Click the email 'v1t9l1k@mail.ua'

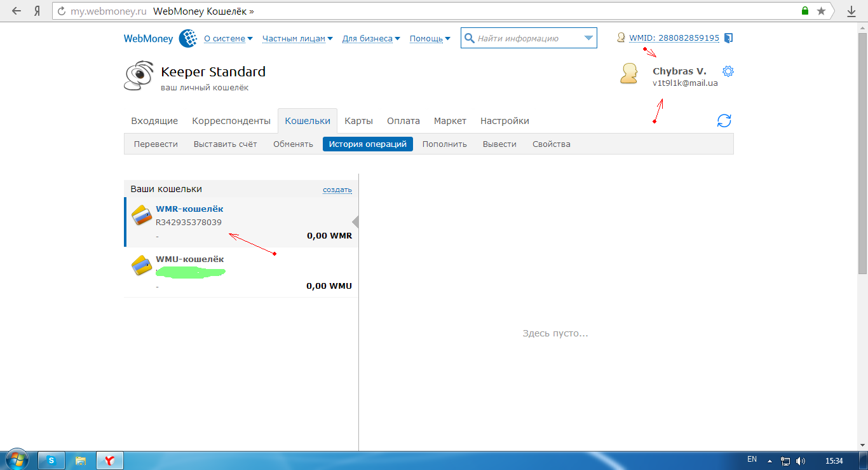685,83
